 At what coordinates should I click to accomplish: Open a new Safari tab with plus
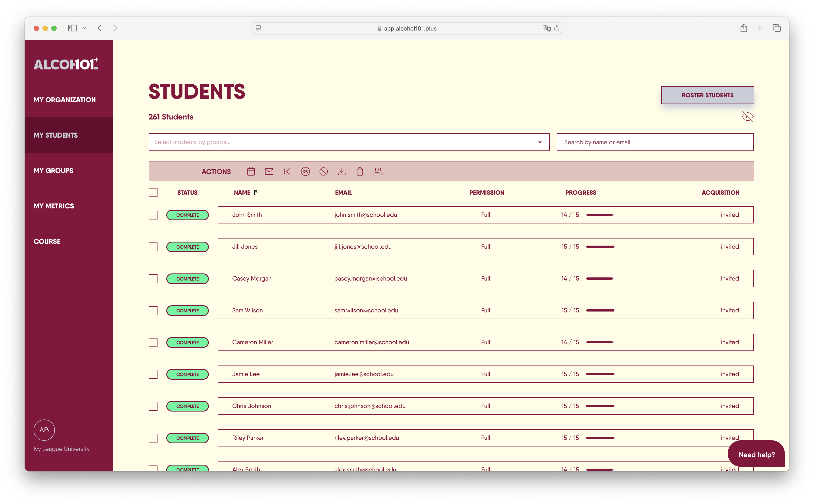tap(760, 28)
